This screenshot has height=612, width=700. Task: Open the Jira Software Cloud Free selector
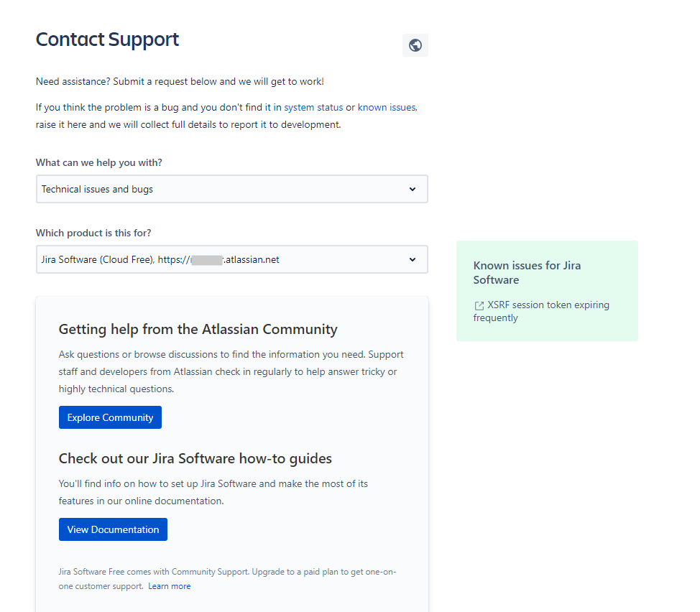tap(231, 259)
